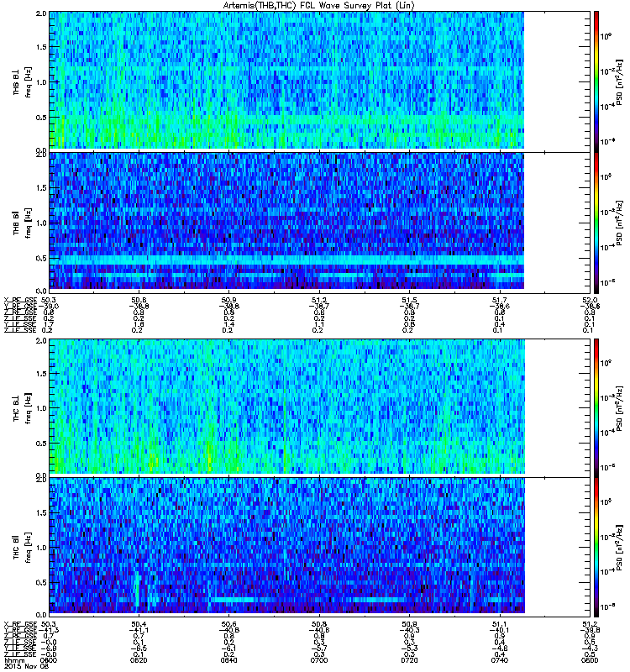Click the '0620' time label
The height and width of the screenshot is (672, 630).
(x=139, y=660)
